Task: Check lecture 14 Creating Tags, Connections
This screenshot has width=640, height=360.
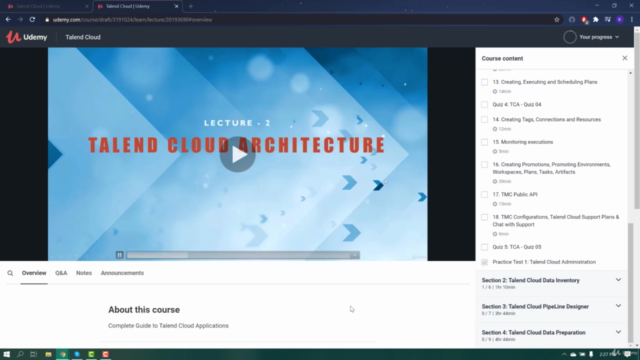Action: pos(484,120)
